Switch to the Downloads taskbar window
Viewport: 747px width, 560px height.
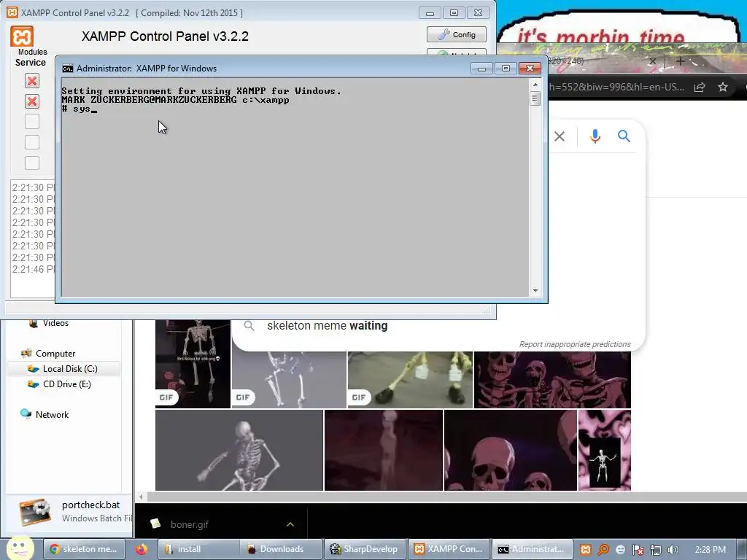point(281,549)
